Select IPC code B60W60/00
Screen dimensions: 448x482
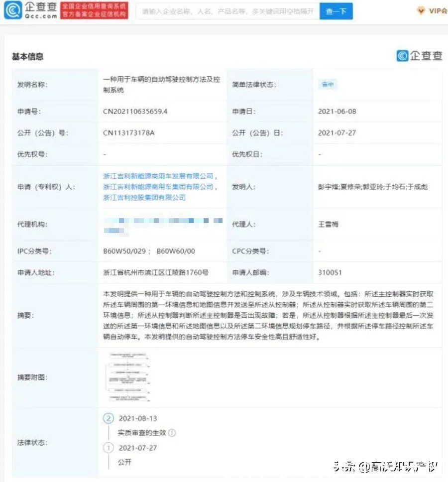pyautogui.click(x=176, y=251)
